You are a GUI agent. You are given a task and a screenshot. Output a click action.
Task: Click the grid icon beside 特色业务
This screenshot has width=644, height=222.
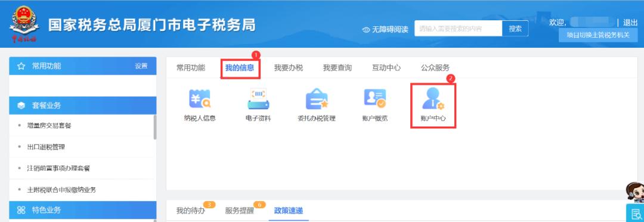pos(21,210)
